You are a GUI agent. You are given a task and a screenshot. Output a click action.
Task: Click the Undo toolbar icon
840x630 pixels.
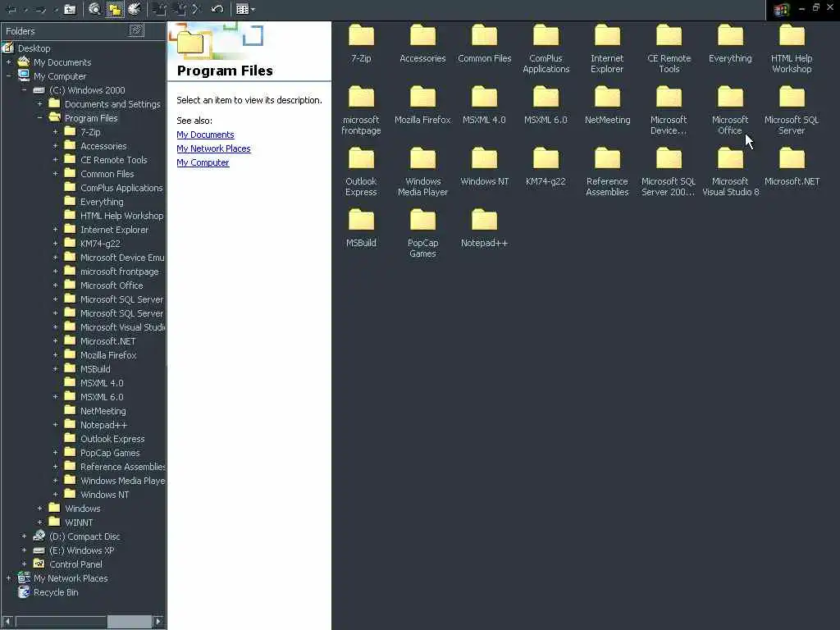[217, 9]
